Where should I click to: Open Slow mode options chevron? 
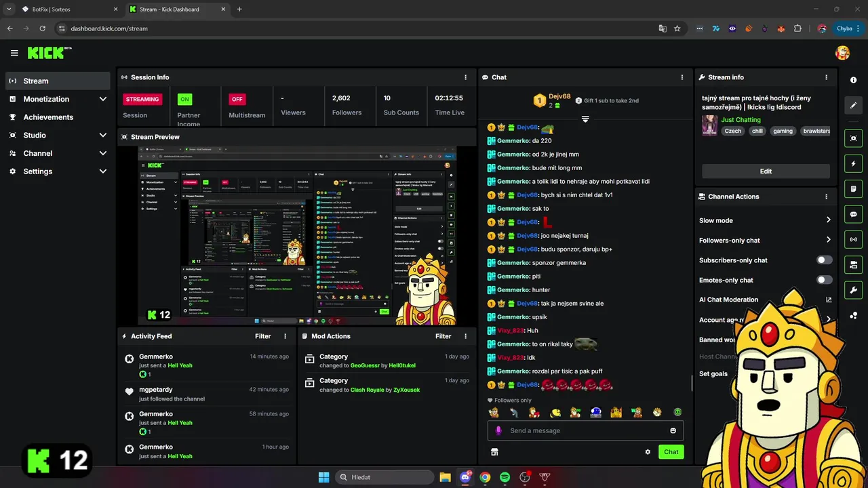[x=828, y=220]
